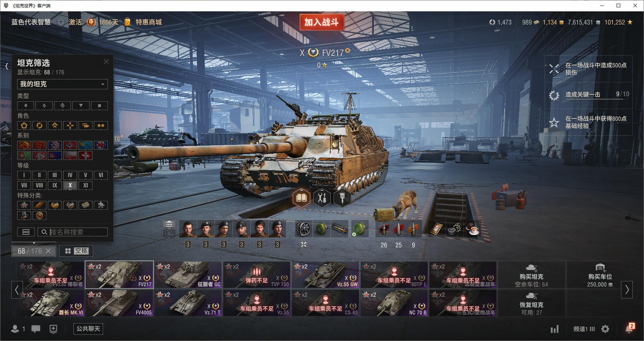Advance tank carousel with right chevron
644x341 pixels.
pos(627,289)
